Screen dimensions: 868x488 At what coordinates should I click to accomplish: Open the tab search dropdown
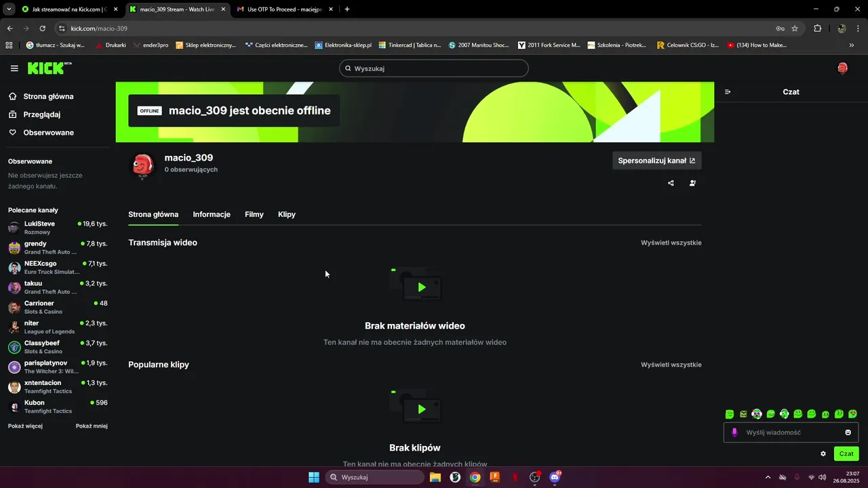[9, 9]
